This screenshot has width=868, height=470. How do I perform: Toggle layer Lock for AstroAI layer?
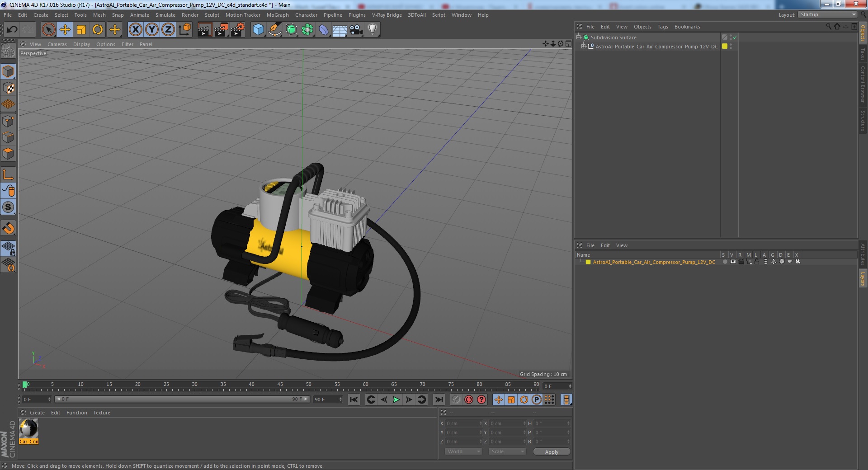[x=757, y=262]
